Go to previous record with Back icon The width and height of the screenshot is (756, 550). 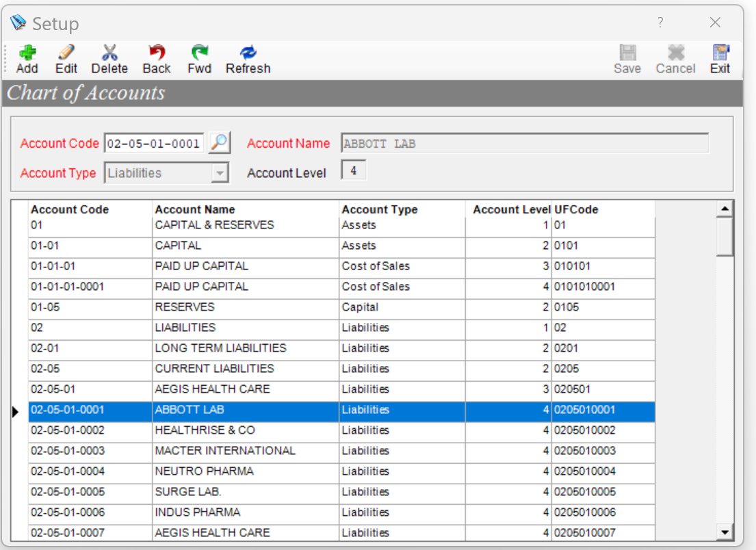pyautogui.click(x=157, y=60)
